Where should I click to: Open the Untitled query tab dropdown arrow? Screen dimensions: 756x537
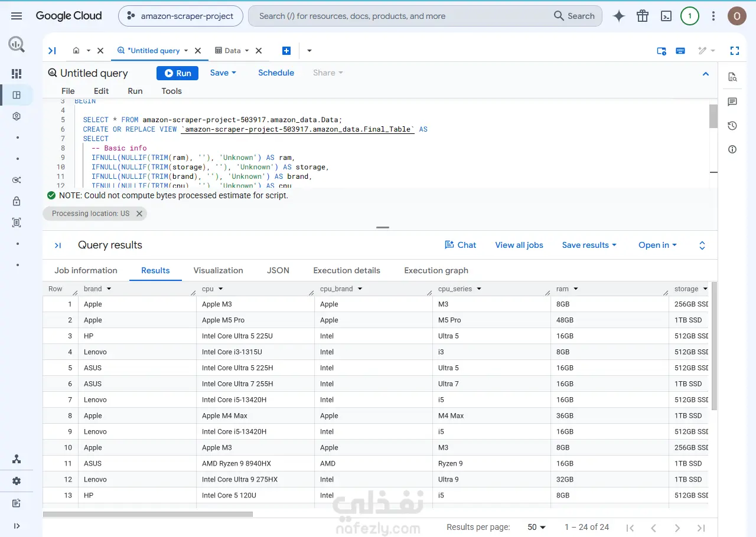(186, 51)
